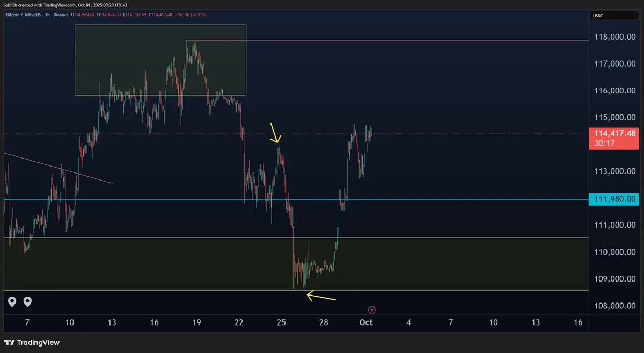This screenshot has height=353, width=644.
Task: Select the cyan 111,980.00 horizontal line
Action: click(x=296, y=199)
